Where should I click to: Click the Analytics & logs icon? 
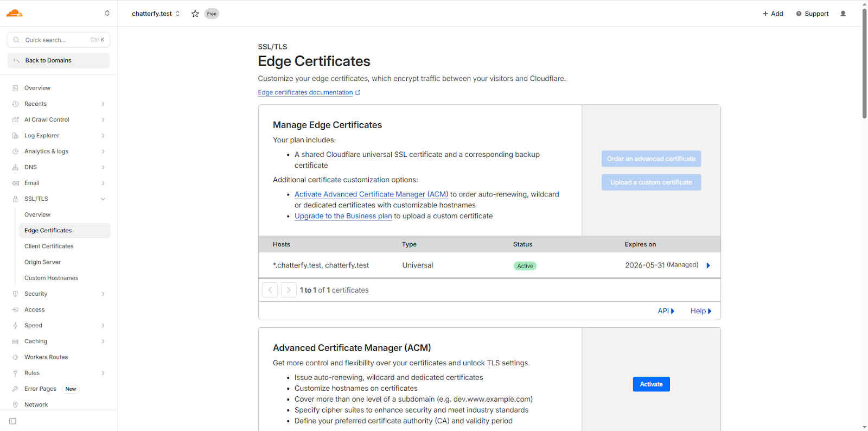[x=15, y=151]
